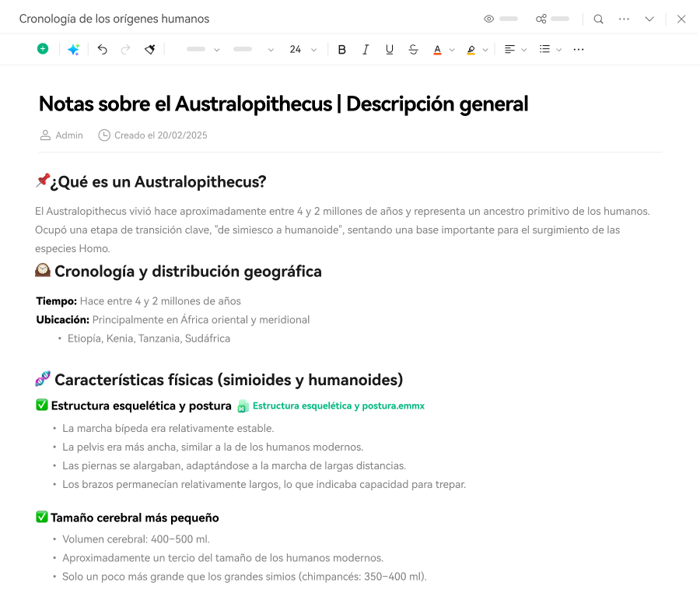Open the share icon in header
Viewport: 700px width, 593px height.
point(541,19)
